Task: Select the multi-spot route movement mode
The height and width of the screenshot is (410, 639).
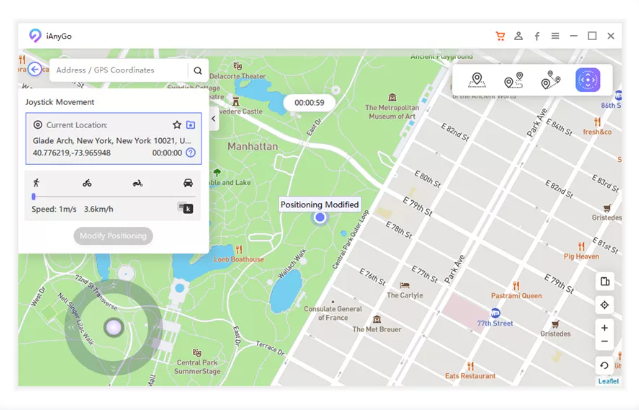Action: tap(550, 81)
